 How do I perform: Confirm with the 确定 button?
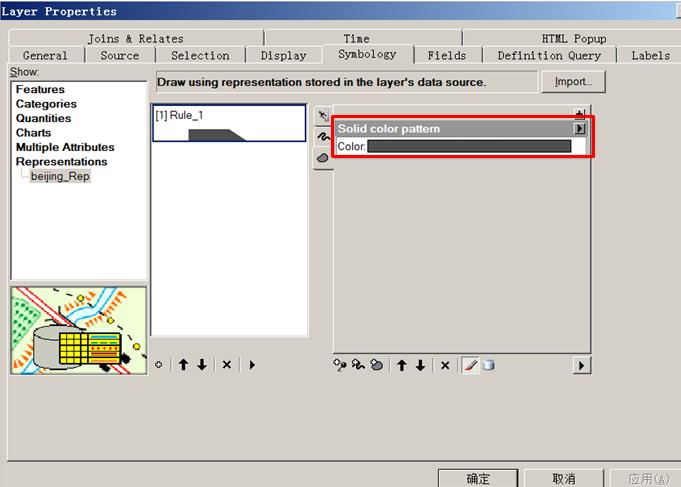tap(478, 478)
